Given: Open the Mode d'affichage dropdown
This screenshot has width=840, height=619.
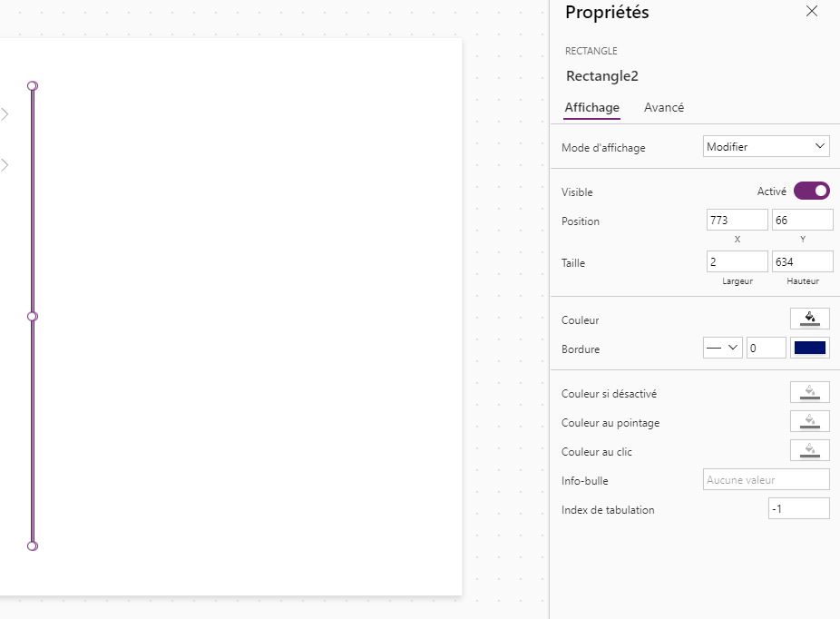Looking at the screenshot, I should (x=767, y=146).
